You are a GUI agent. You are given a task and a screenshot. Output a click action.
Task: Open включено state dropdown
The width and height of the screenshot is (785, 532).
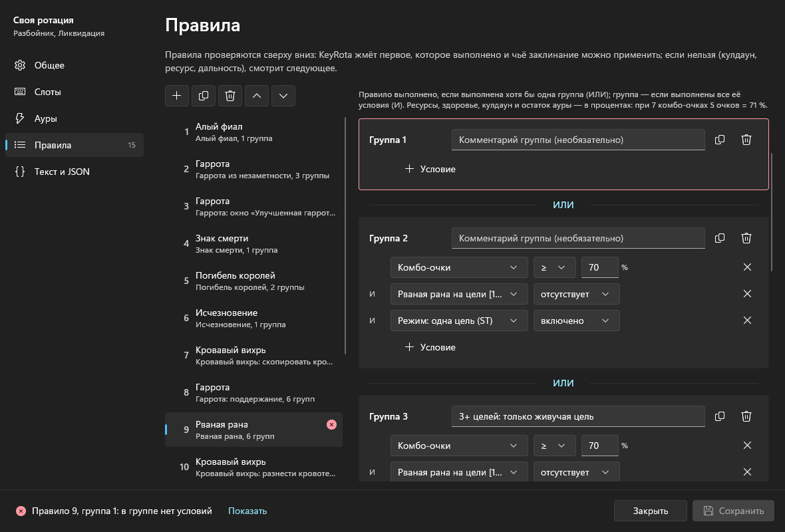(576, 321)
